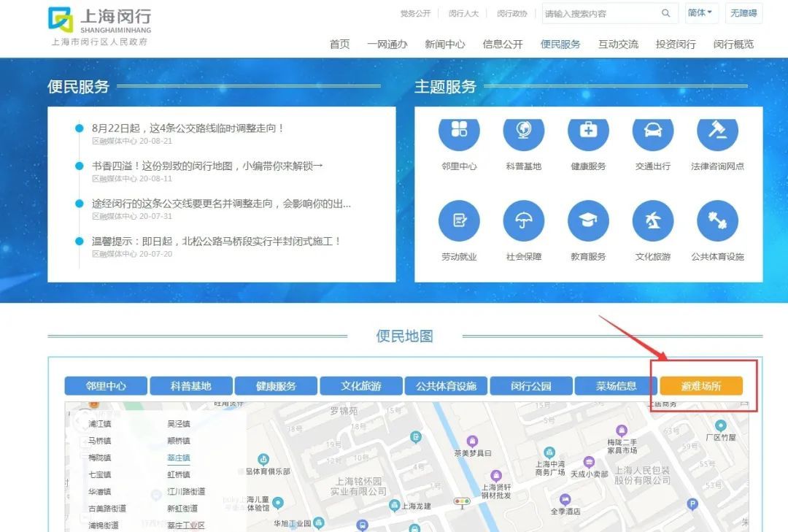This screenshot has width=788, height=532.
Task: Open the 一网通办 navigation menu item
Action: [387, 45]
